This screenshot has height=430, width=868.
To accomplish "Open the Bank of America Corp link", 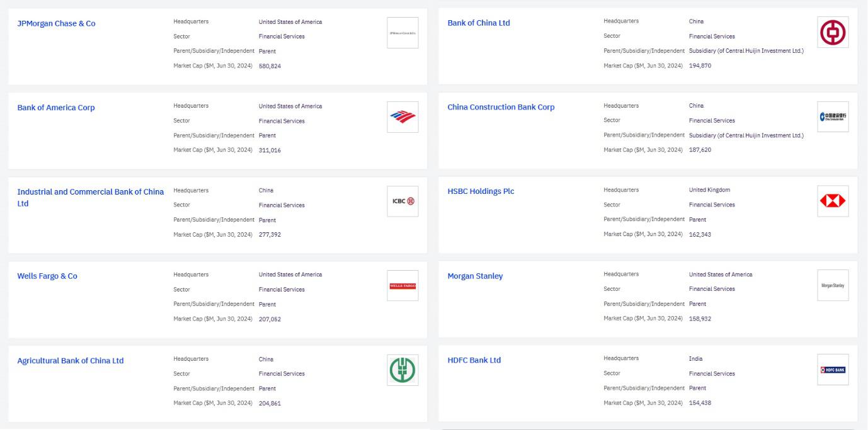I will point(56,108).
